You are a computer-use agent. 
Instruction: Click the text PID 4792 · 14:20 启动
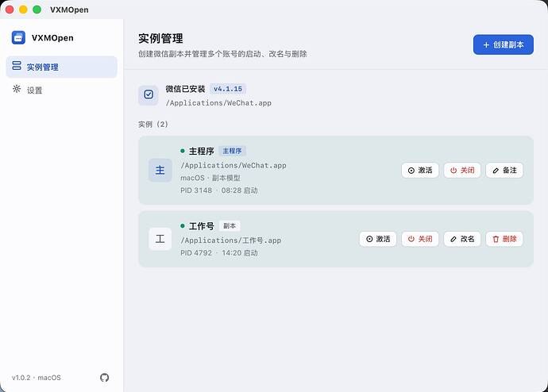219,253
